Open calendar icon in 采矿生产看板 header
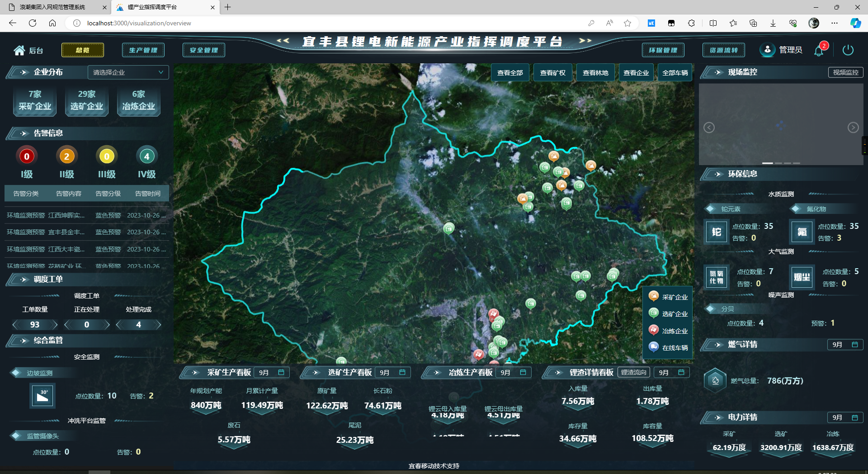The height and width of the screenshot is (474, 868). pyautogui.click(x=281, y=372)
